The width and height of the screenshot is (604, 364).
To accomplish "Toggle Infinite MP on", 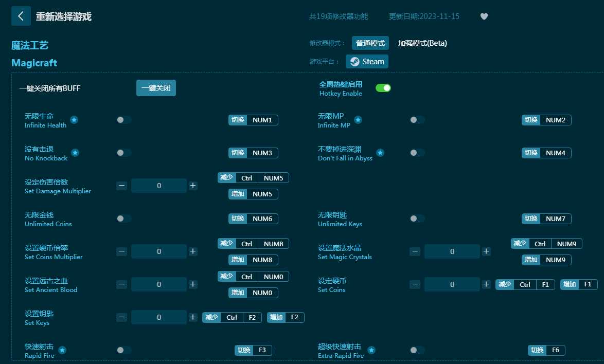I will coord(417,120).
